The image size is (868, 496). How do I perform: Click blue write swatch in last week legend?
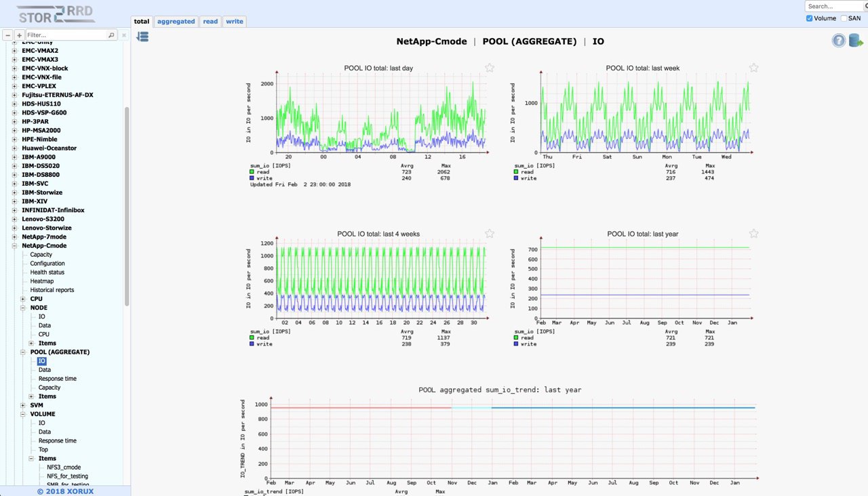click(517, 178)
